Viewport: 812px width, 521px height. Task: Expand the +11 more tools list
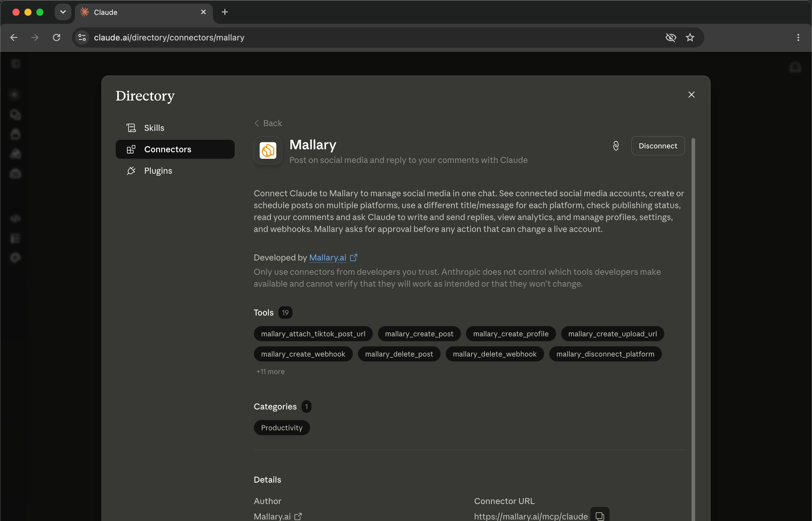click(x=270, y=371)
